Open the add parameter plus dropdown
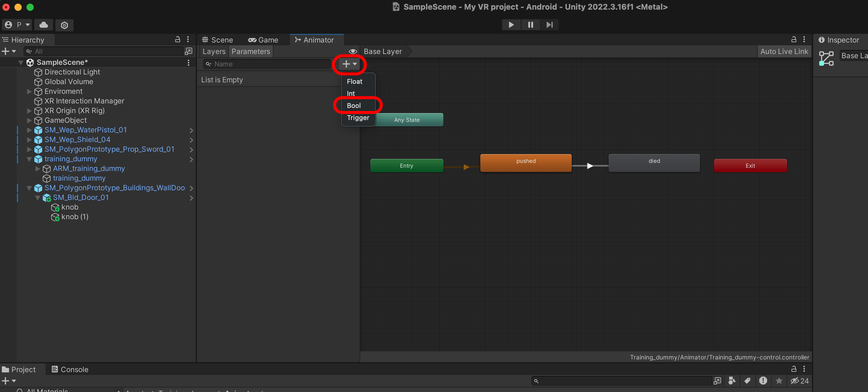Viewport: 868px width, 392px height. [349, 64]
